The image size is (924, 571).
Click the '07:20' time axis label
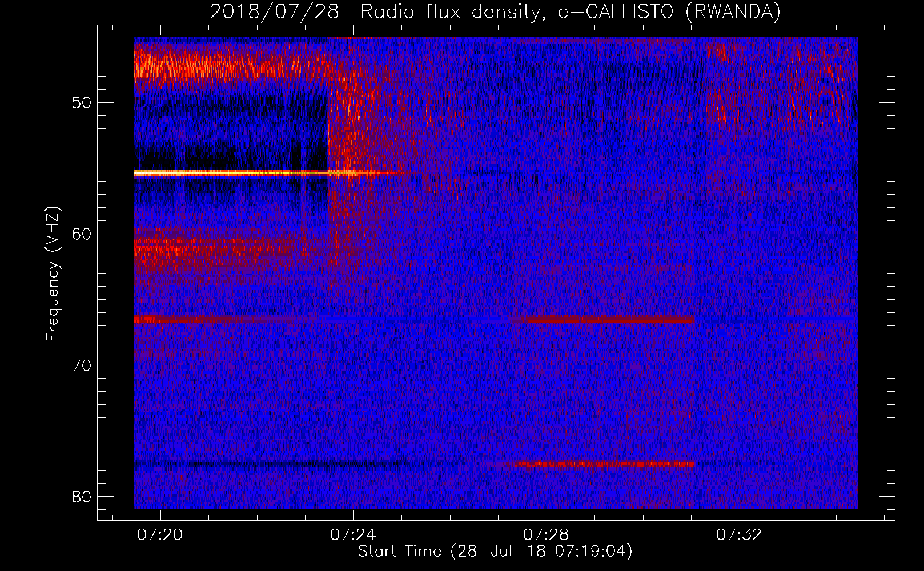(x=160, y=534)
